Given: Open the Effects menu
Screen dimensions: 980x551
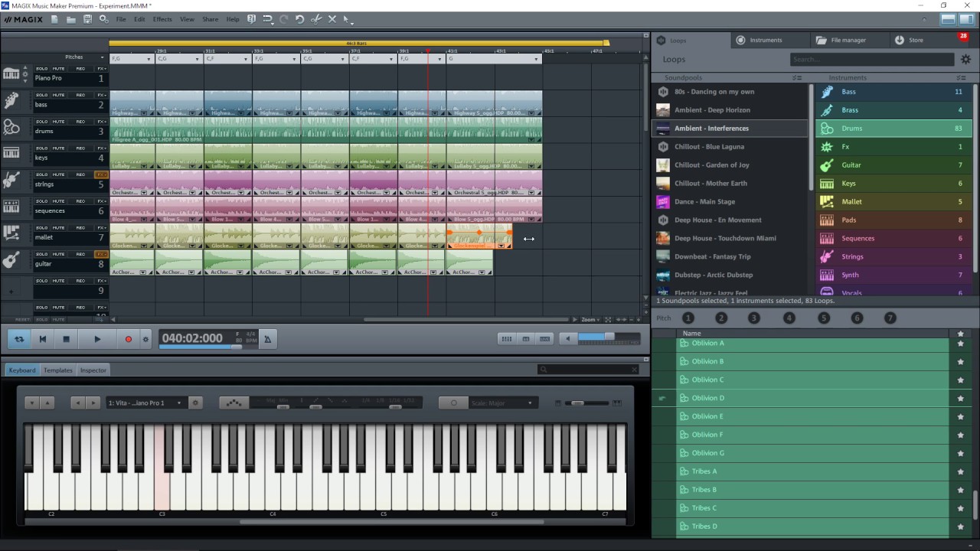Looking at the screenshot, I should coord(162,19).
